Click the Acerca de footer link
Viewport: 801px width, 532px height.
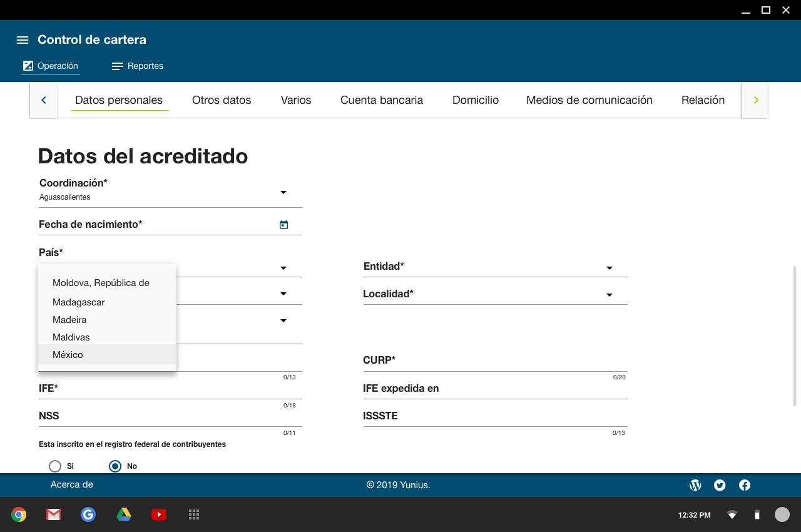coord(71,484)
